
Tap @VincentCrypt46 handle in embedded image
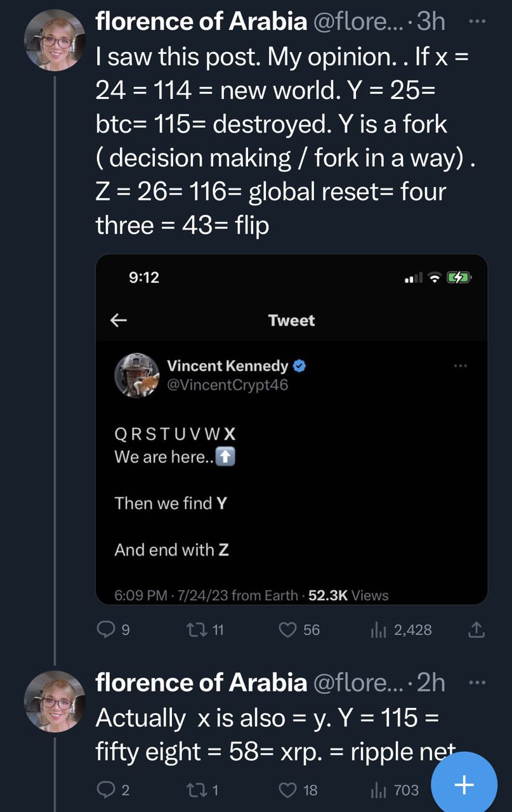[227, 385]
